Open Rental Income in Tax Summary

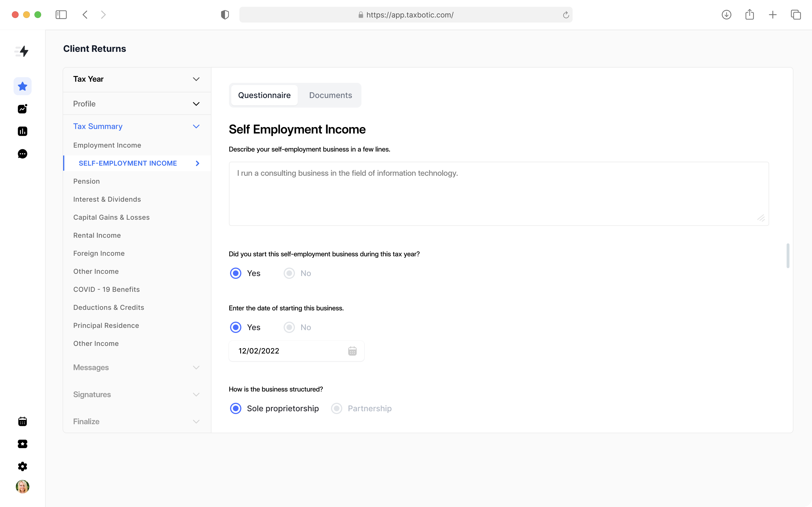tap(97, 235)
